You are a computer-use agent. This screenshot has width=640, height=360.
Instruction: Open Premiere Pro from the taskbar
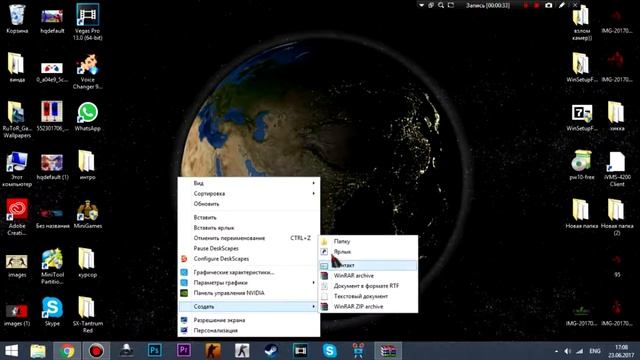coord(184,351)
